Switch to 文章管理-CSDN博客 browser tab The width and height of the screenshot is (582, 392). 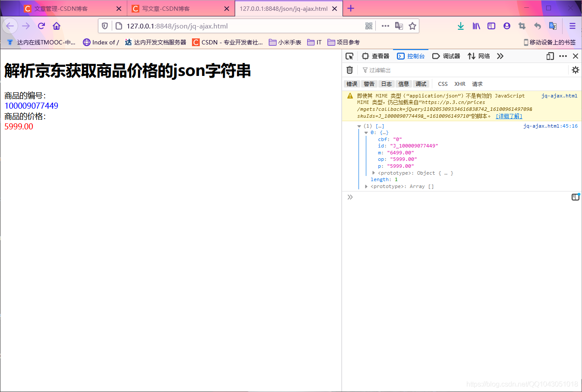click(73, 8)
